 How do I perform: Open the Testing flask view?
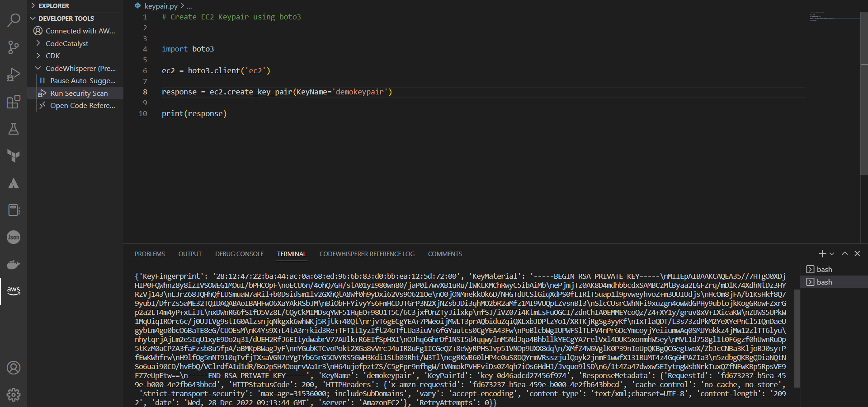pyautogui.click(x=14, y=129)
